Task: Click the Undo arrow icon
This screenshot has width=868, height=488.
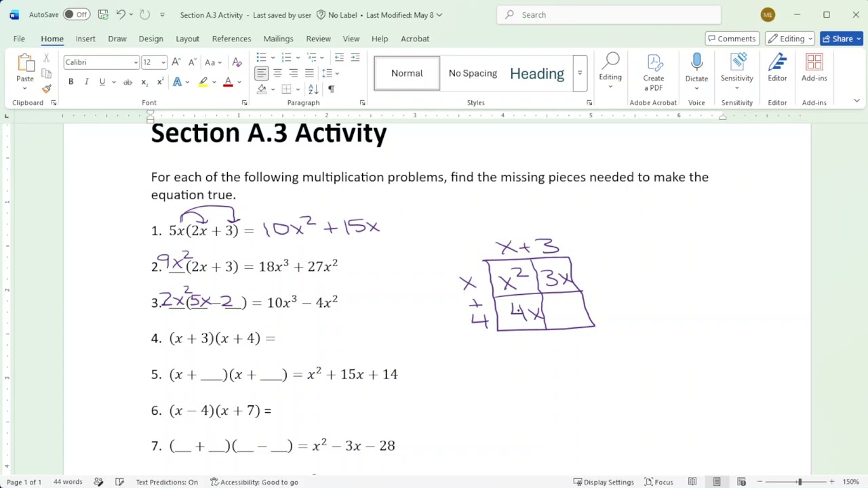Action: pyautogui.click(x=121, y=14)
